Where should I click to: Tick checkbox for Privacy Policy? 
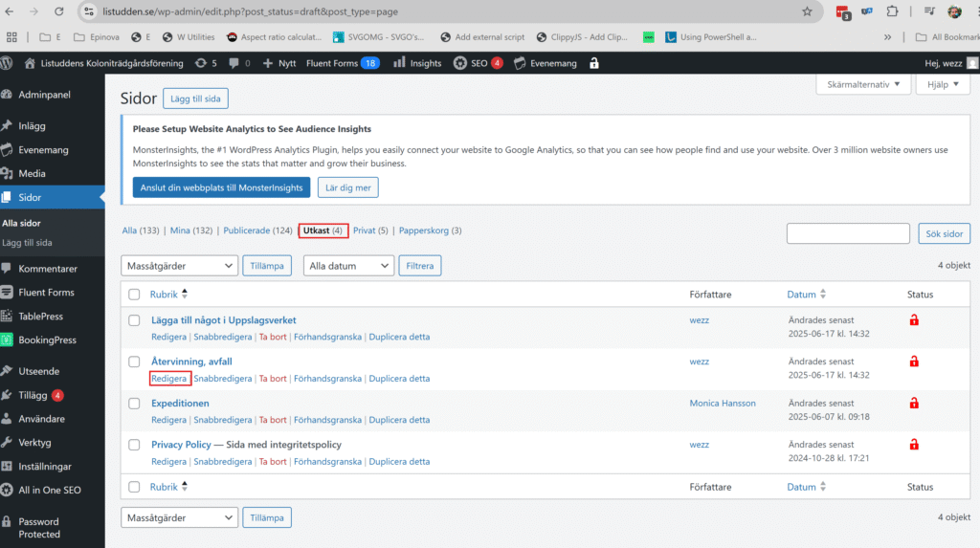(134, 445)
